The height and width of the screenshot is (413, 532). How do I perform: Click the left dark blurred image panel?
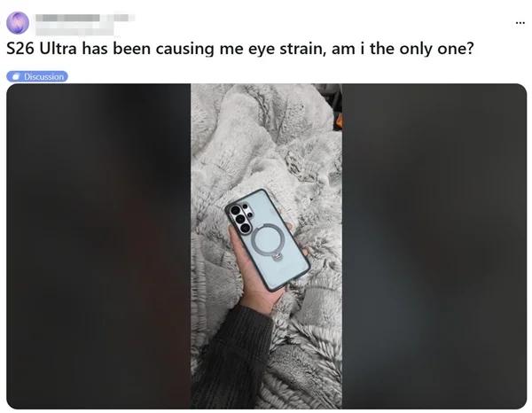[x=98, y=246]
